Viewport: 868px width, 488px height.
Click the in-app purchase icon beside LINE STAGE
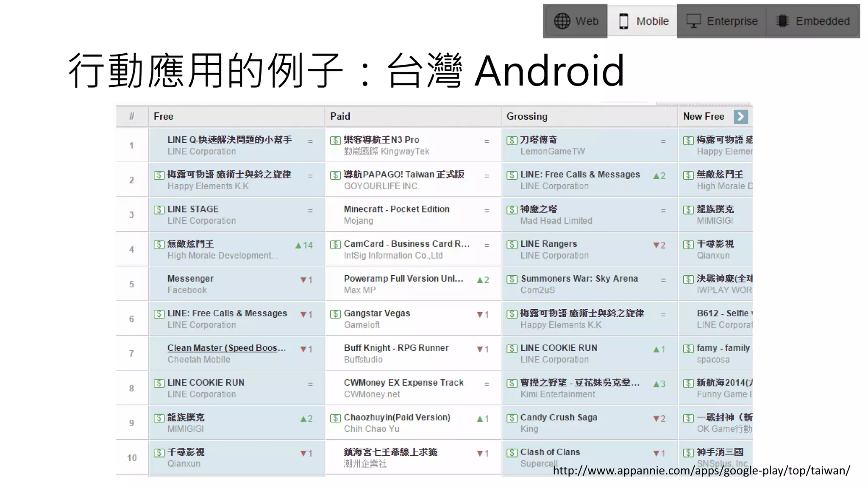tap(159, 210)
